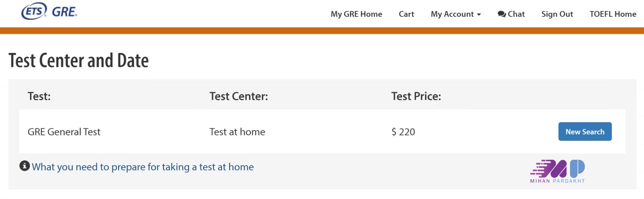Open the My Account menu

pos(452,14)
